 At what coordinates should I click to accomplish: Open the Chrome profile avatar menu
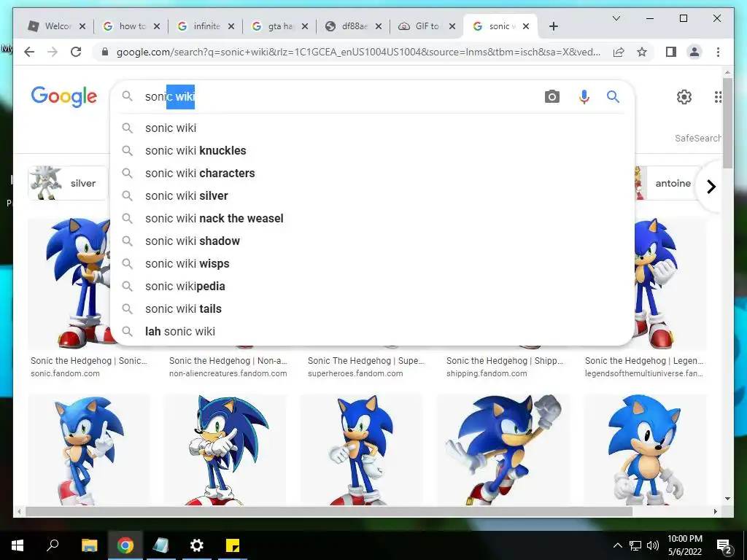694,52
